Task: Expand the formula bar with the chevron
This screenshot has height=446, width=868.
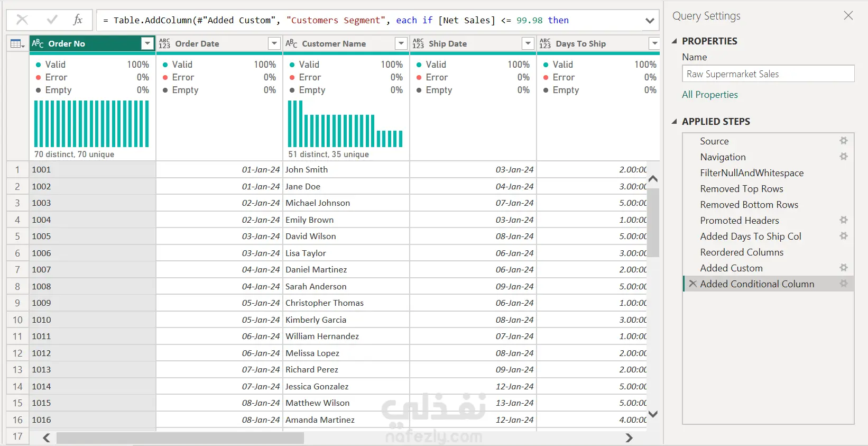Action: [x=650, y=21]
